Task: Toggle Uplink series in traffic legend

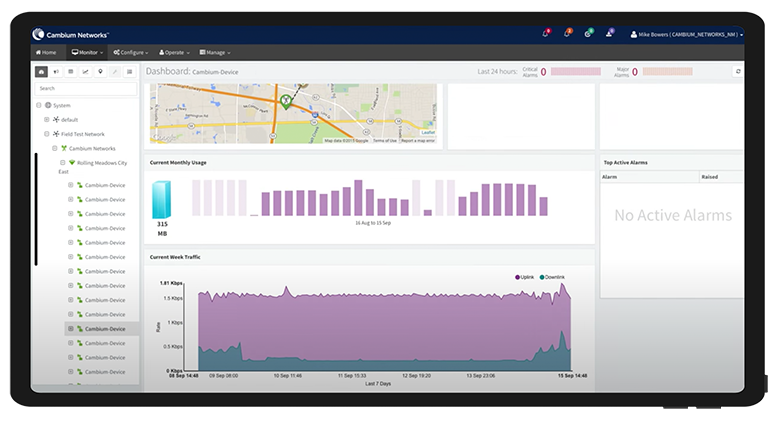Action: click(x=525, y=277)
